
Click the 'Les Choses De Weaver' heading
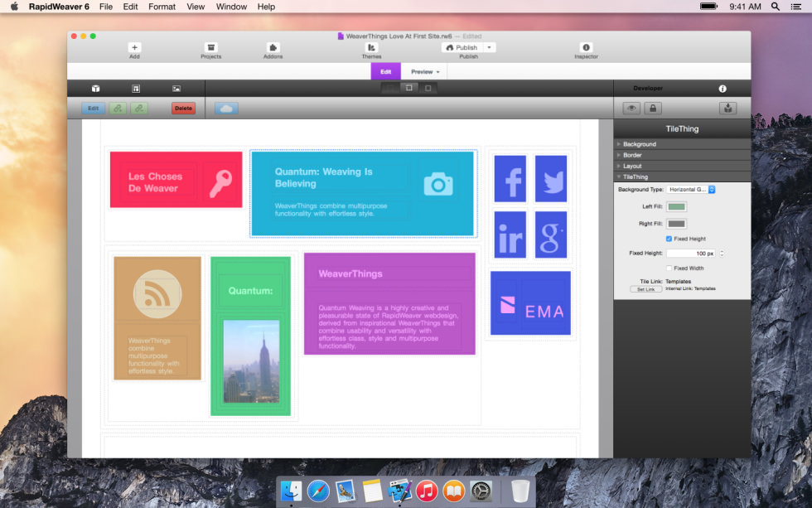156,182
